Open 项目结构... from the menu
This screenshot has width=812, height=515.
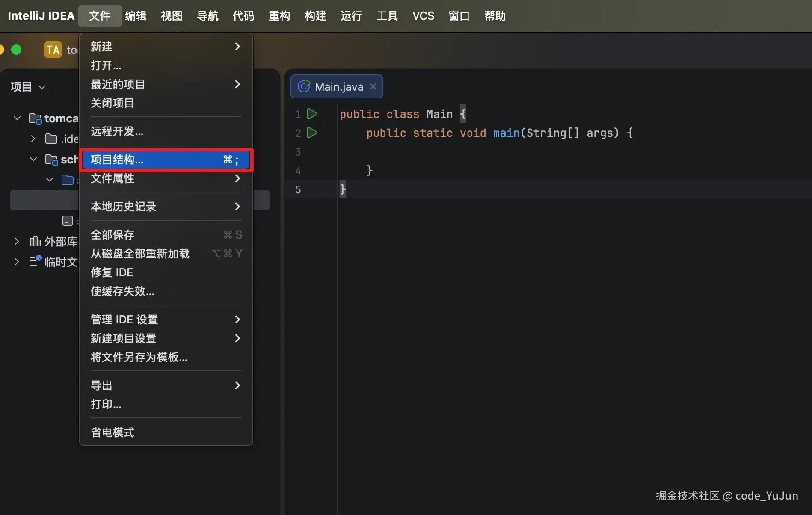(166, 160)
